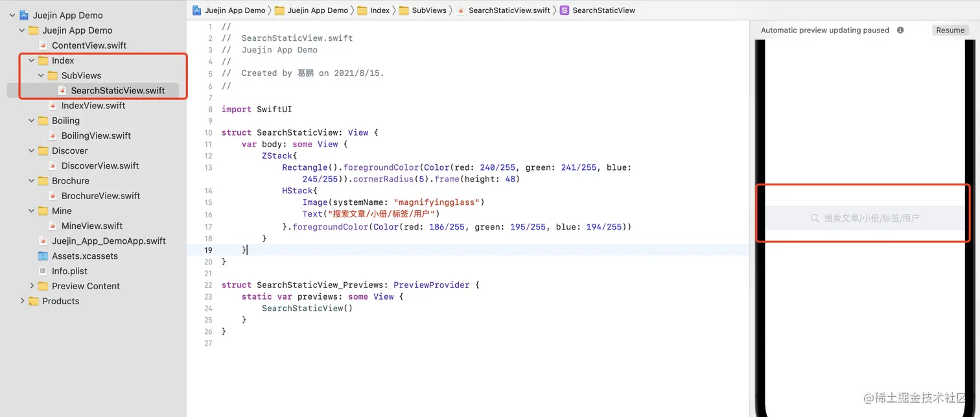Screen dimensions: 980x417
Task: Click the Discover folder icon
Action: 43,150
